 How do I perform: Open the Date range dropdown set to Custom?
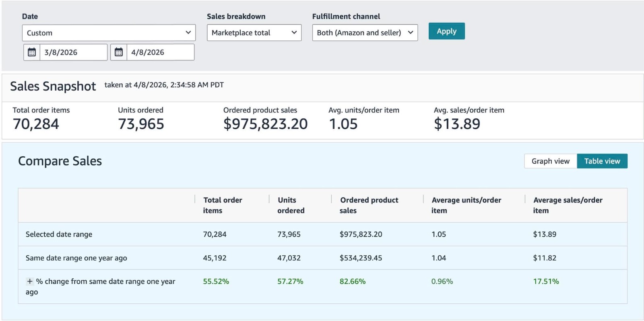point(109,33)
